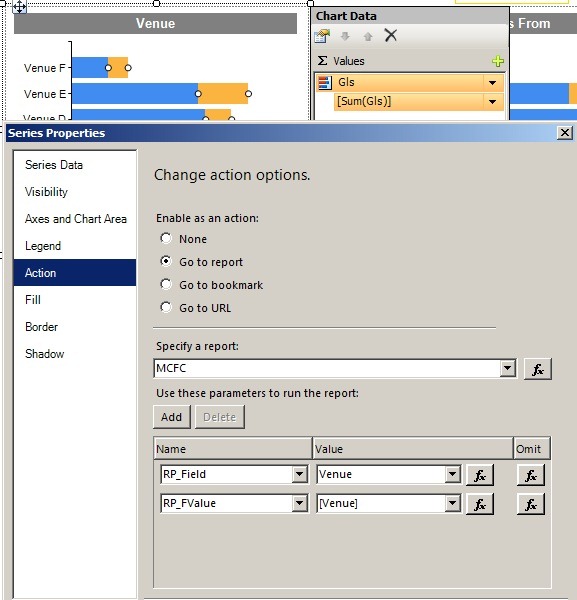The width and height of the screenshot is (577, 600).
Task: Expand the [Sum(Gls)] field dropdown arrow
Action: tap(492, 101)
